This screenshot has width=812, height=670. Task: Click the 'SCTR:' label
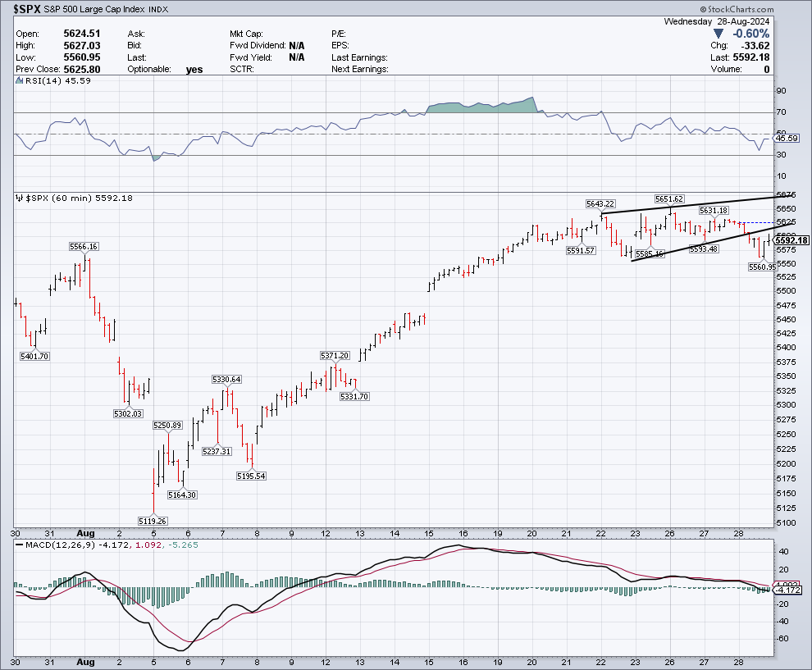click(242, 69)
